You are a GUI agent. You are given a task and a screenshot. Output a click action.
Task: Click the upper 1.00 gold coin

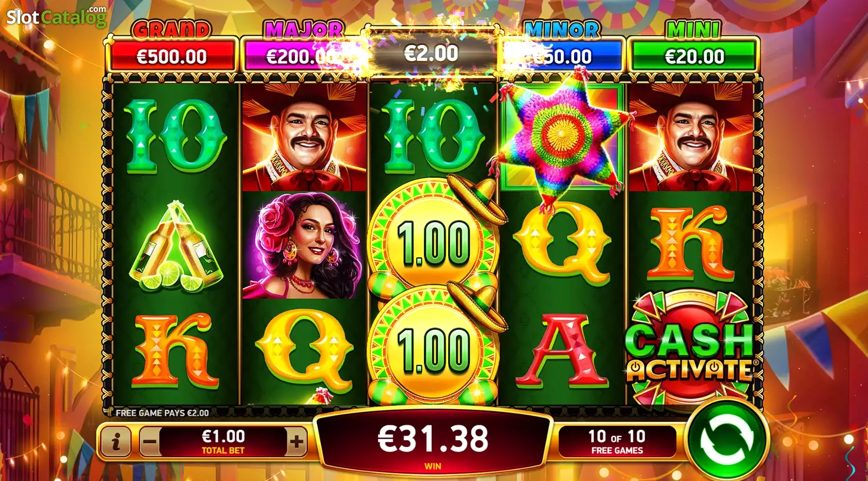(434, 240)
